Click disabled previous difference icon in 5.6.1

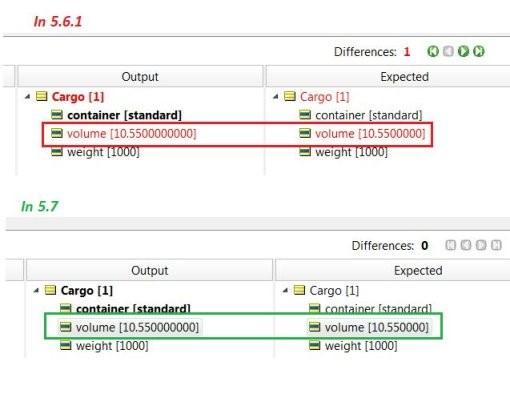coord(448,51)
